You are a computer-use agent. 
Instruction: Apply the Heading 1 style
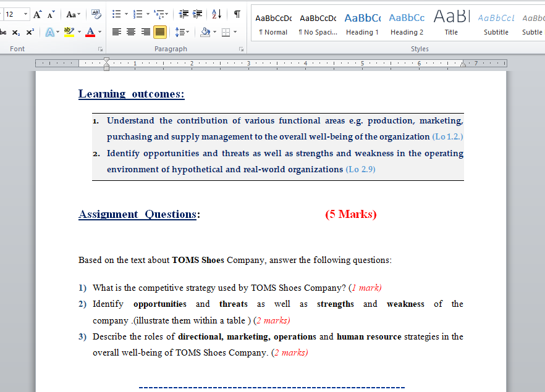pos(363,24)
